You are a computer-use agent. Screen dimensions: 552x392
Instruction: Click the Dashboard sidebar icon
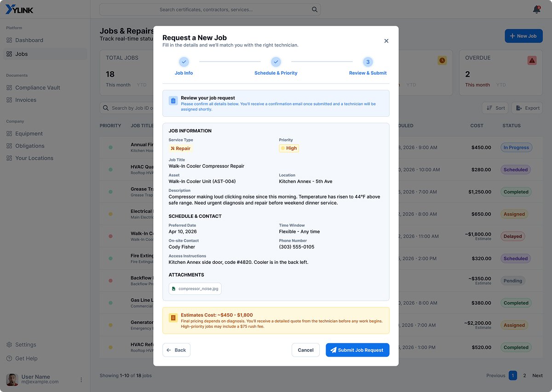pyautogui.click(x=9, y=40)
